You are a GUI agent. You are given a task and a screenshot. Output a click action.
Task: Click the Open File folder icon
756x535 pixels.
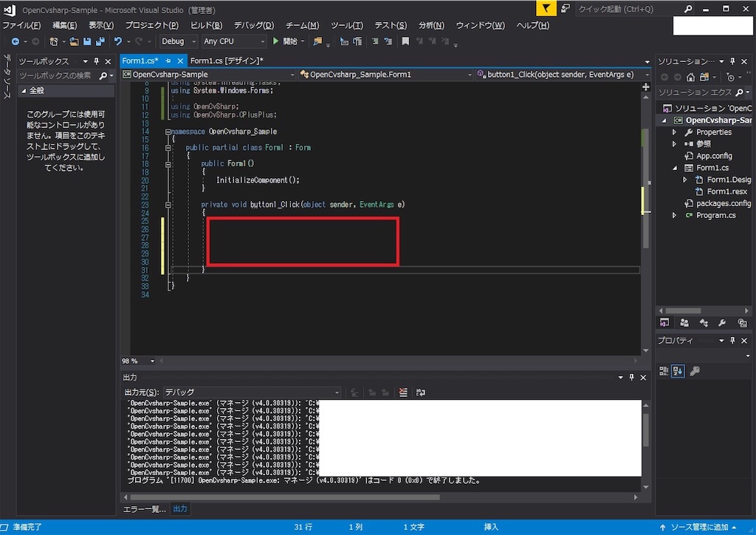74,41
